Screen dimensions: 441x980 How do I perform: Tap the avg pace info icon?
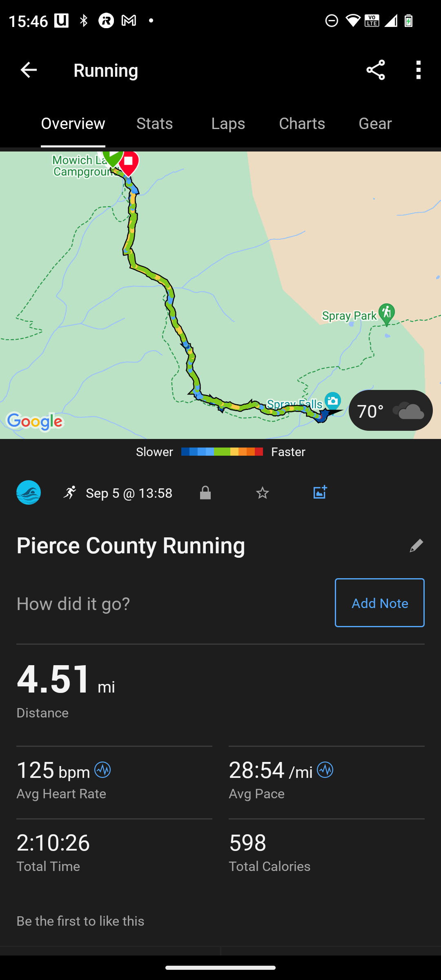tap(325, 770)
